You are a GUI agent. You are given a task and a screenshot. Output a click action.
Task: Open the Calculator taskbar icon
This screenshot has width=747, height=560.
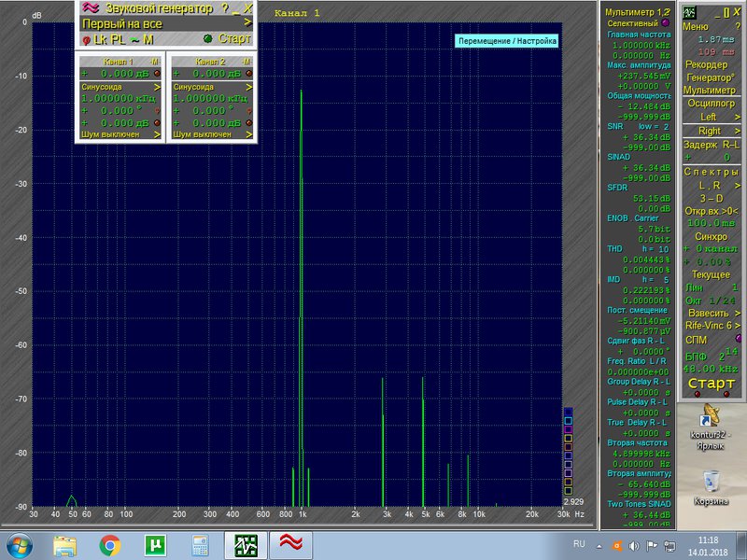pos(200,546)
